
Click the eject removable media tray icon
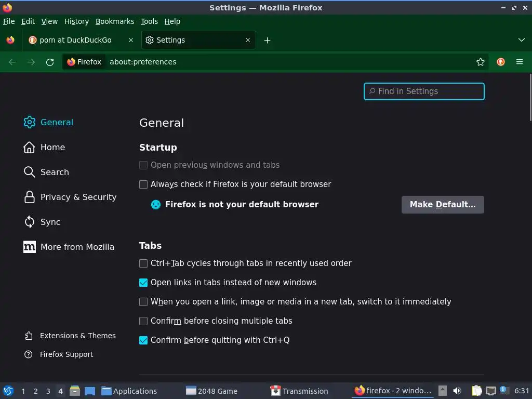point(442,391)
